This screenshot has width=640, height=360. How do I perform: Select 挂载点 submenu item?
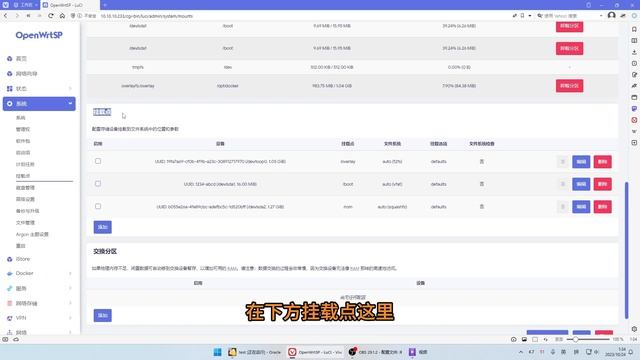(23, 176)
